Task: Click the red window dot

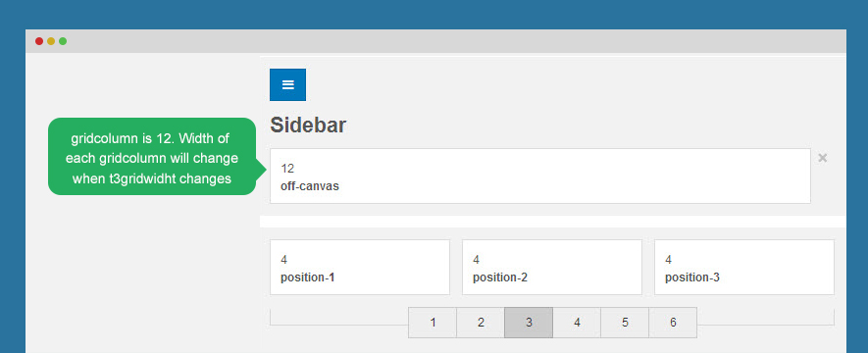Action: pyautogui.click(x=39, y=41)
